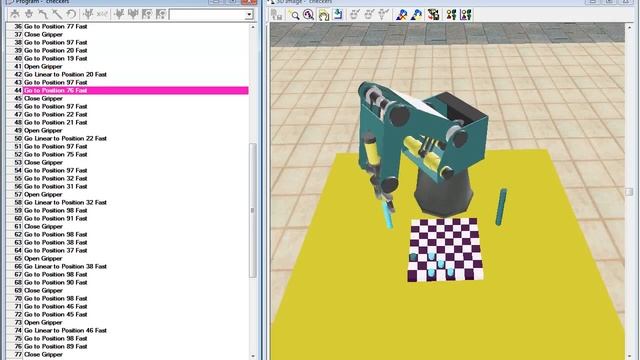Viewport: 640px width, 360px height.
Task: Click the robot icon at the left end of the Program toolbar
Action: [15, 14]
